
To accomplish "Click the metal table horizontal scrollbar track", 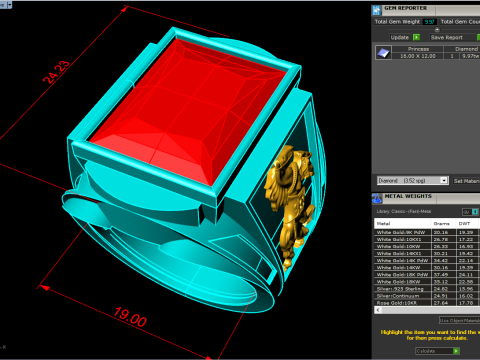I will pyautogui.click(x=430, y=310).
